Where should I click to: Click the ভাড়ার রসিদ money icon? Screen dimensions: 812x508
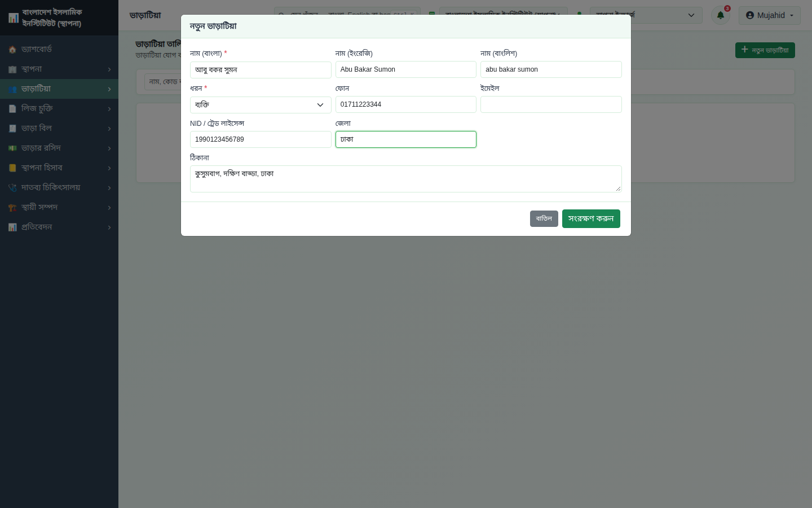tap(12, 148)
